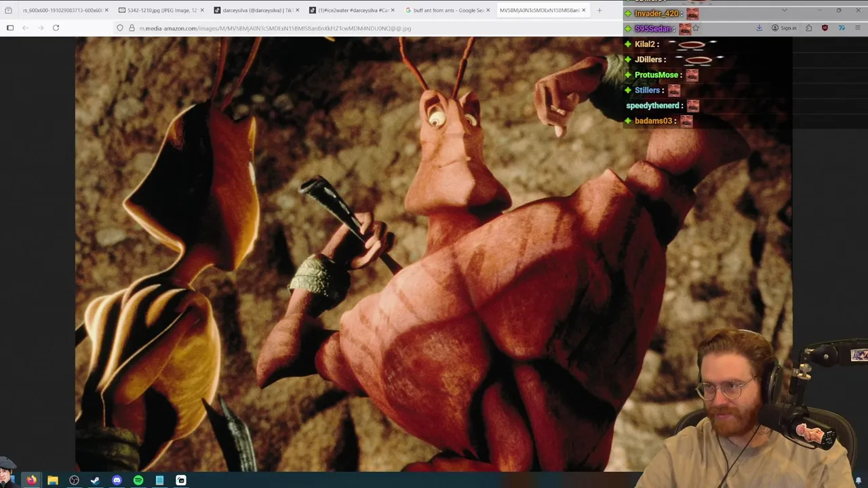Viewport: 868px width, 488px height.
Task: View site security padlock info
Action: (x=131, y=28)
